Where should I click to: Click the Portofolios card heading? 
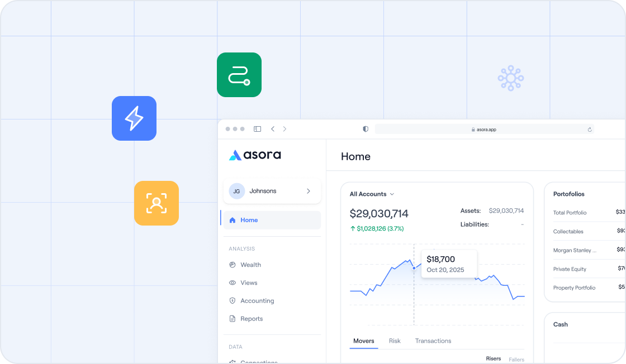(x=569, y=194)
